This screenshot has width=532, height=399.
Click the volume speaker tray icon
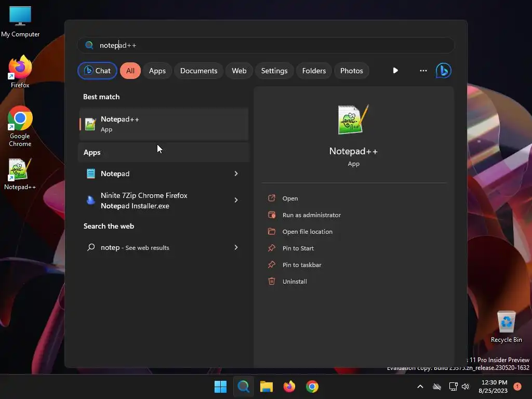465,387
